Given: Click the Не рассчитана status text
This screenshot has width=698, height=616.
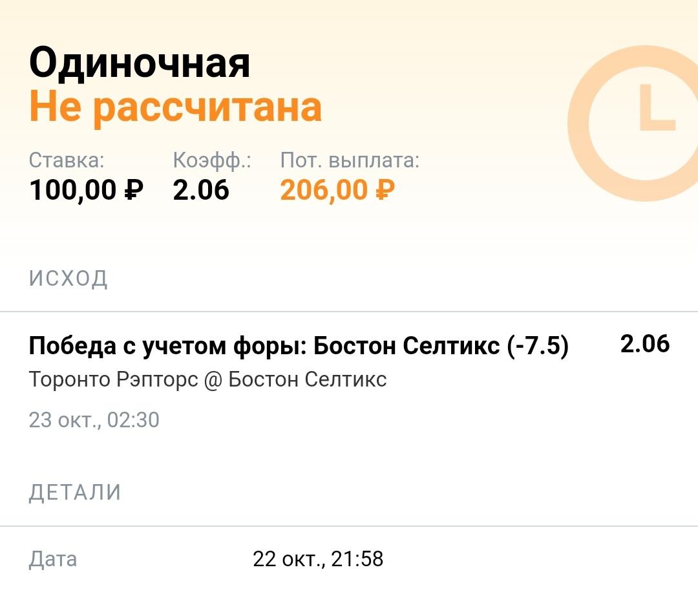Looking at the screenshot, I should (x=175, y=107).
